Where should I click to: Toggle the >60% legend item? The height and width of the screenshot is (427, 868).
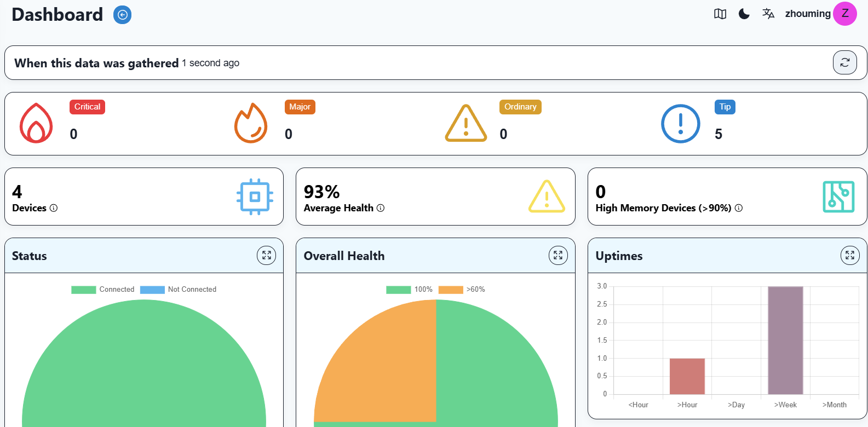coord(462,290)
